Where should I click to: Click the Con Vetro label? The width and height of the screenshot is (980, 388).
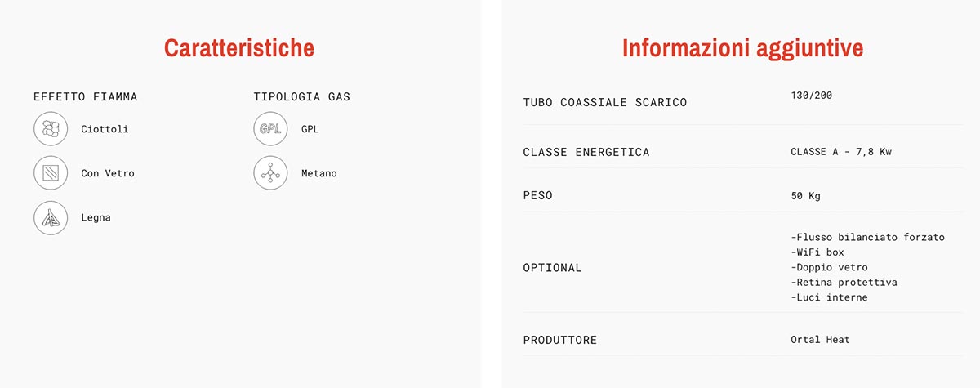tap(108, 173)
